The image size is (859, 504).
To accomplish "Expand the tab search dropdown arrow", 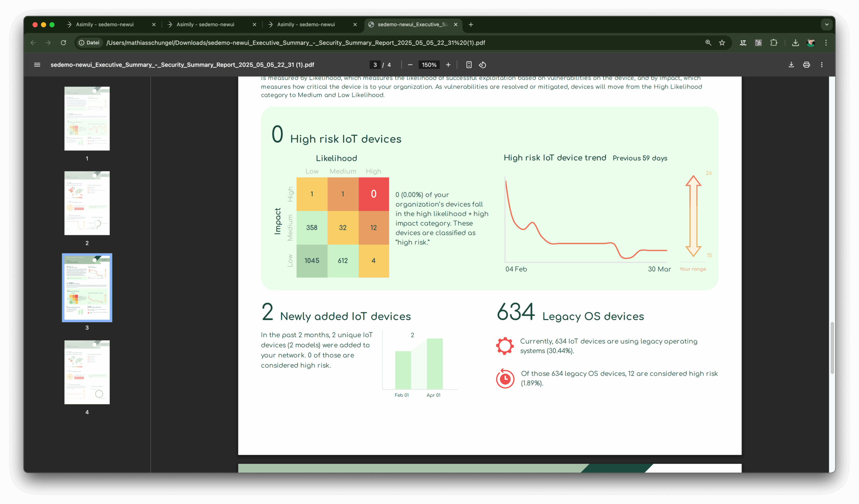I will 826,24.
